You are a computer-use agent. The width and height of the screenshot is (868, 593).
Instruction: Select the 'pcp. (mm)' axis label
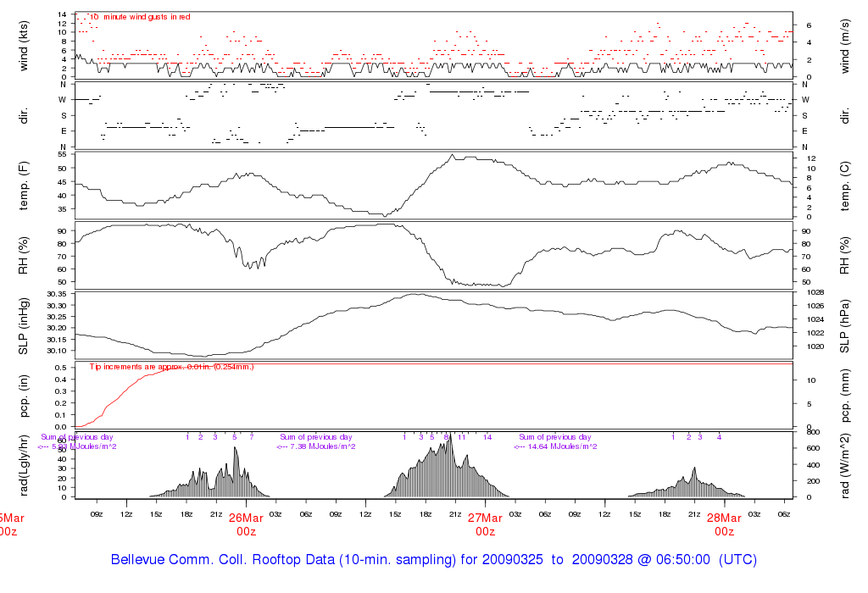tap(844, 396)
